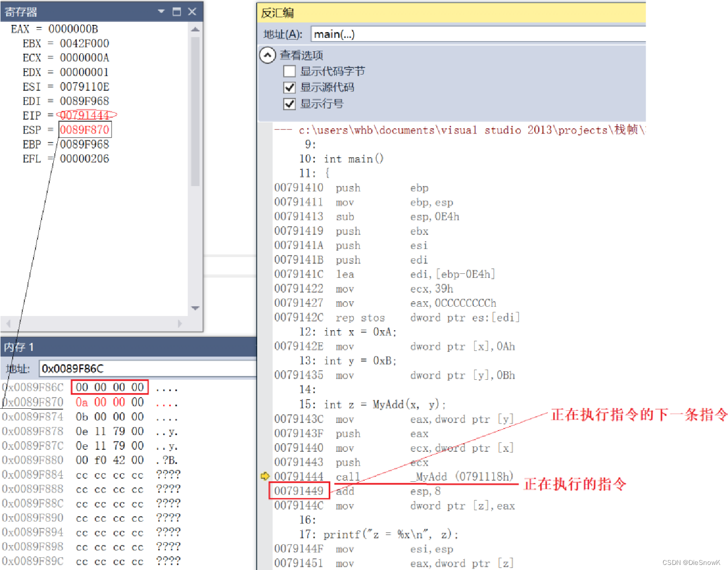This screenshot has height=570, width=728.
Task: Select the 内存 1 window title
Action: 19,347
